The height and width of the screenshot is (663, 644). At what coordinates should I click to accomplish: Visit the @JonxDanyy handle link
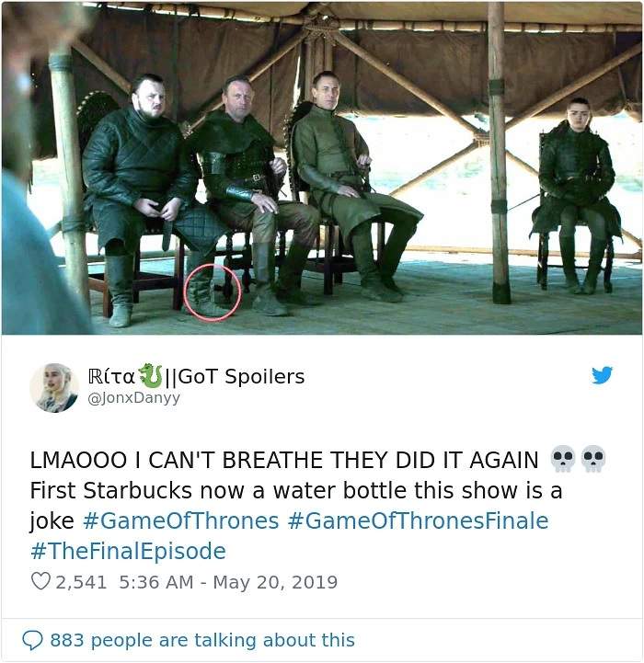(x=132, y=398)
